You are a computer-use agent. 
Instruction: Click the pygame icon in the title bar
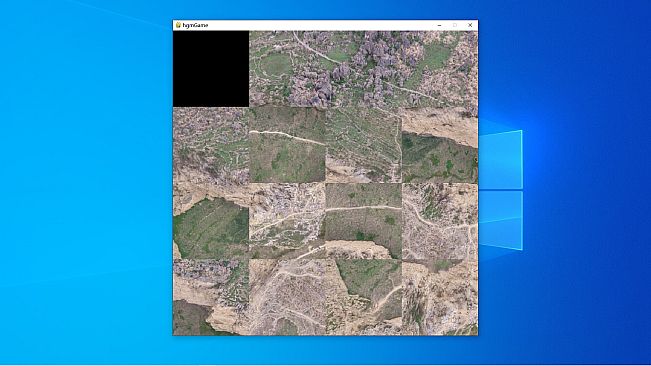coord(178,25)
